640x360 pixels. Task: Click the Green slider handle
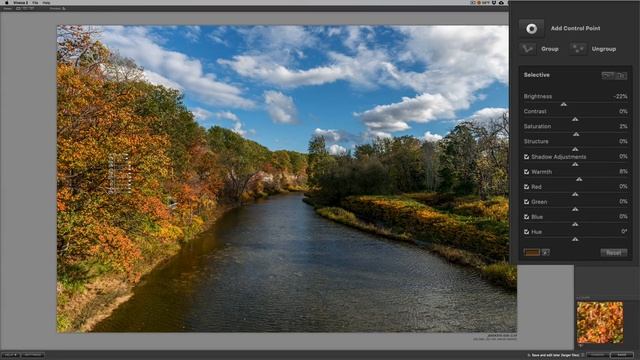coord(575,209)
